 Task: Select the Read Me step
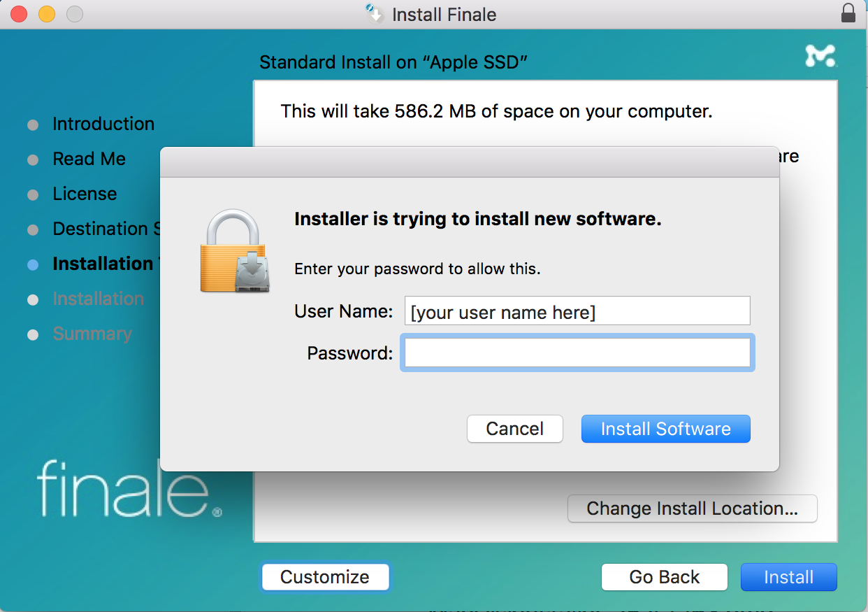point(89,159)
